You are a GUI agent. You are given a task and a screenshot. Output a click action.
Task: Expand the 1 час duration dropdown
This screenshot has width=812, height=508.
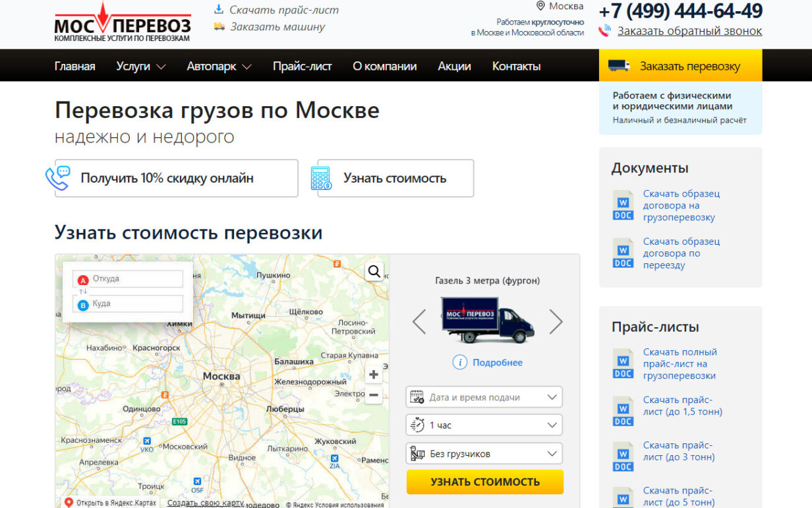(484, 426)
